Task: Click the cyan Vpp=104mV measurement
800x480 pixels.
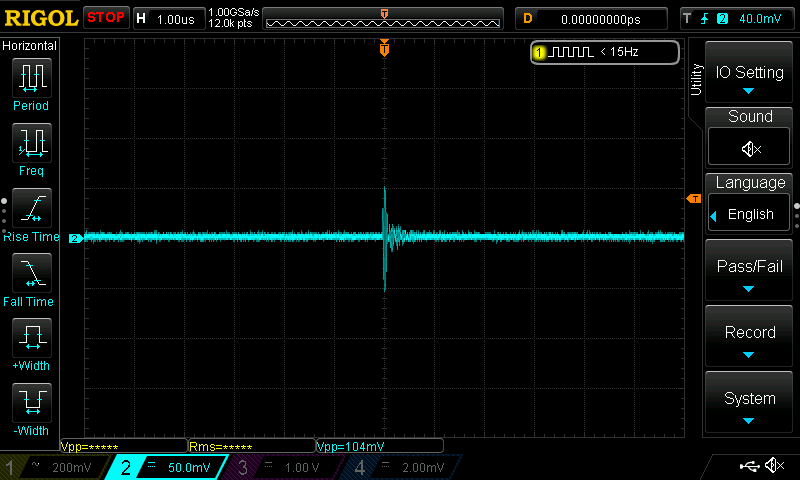Action: [350, 447]
